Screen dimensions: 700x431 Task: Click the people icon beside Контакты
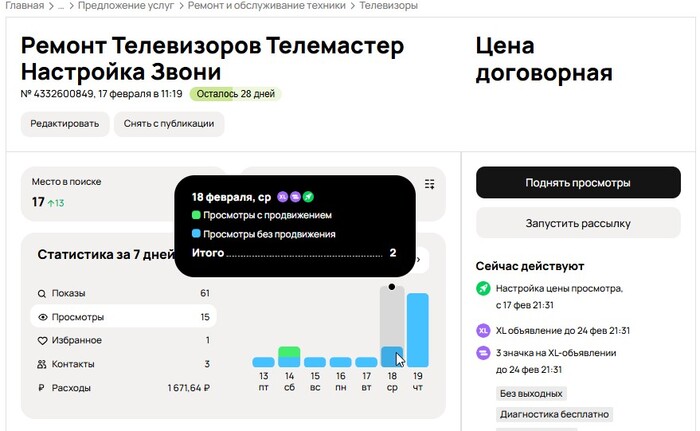42,364
